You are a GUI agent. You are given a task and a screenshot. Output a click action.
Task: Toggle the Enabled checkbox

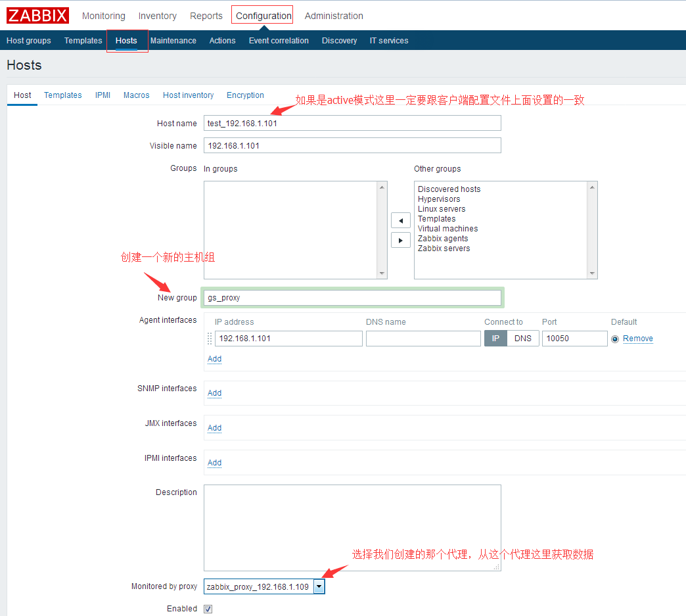208,609
